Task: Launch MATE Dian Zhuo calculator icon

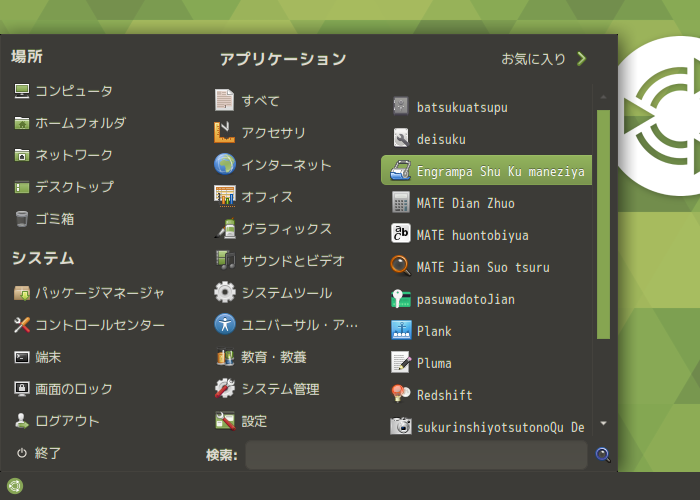Action: tap(401, 202)
